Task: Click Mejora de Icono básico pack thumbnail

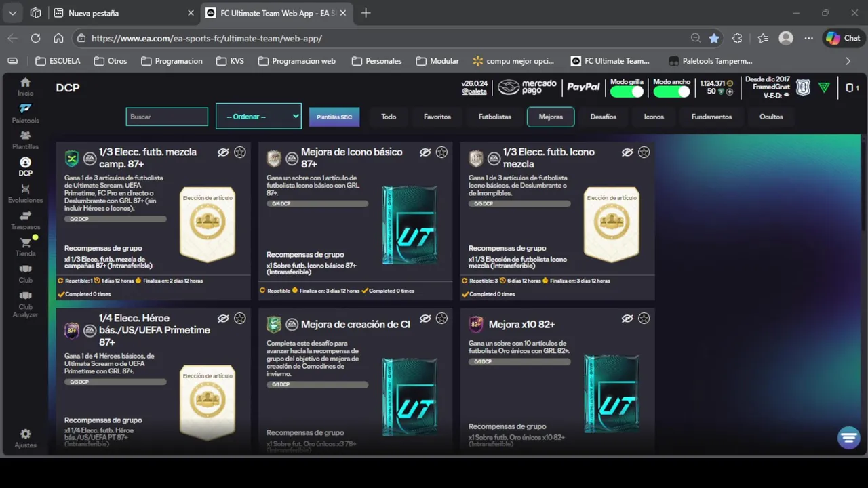Action: (x=409, y=225)
